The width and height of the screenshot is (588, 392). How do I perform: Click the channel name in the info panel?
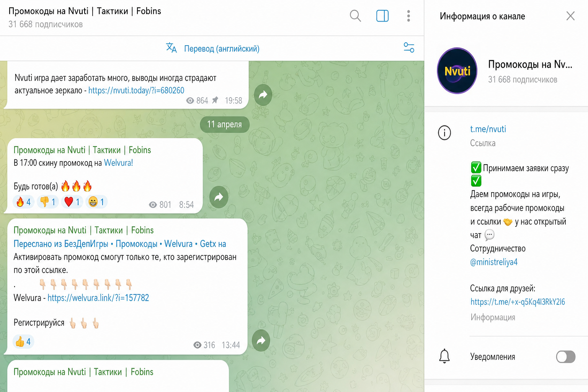tap(530, 64)
